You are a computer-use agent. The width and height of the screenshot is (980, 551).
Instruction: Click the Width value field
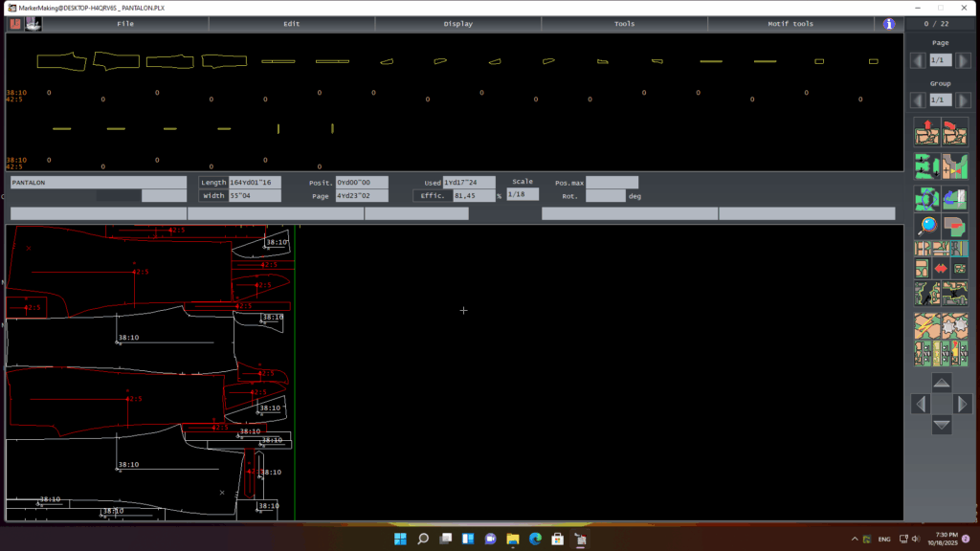click(255, 196)
